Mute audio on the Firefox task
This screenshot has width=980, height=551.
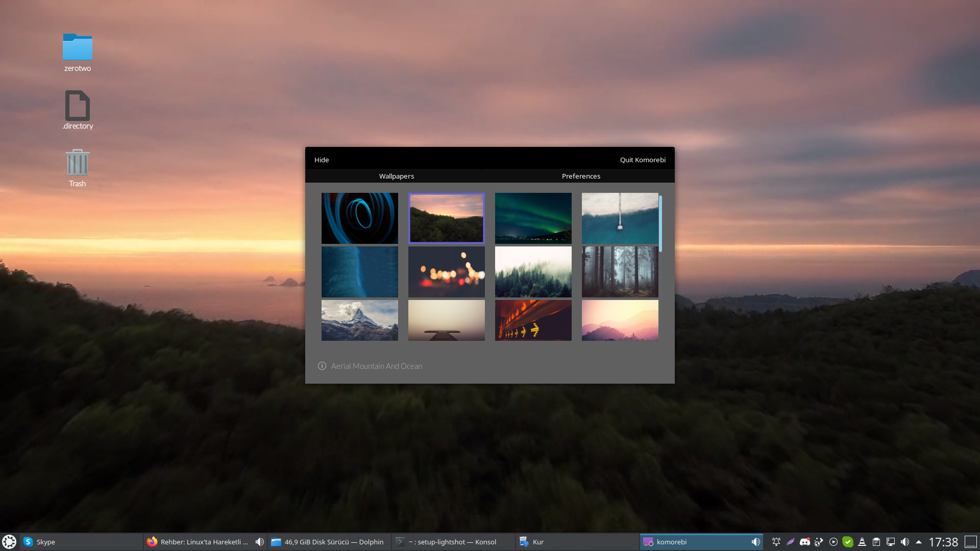(x=260, y=542)
